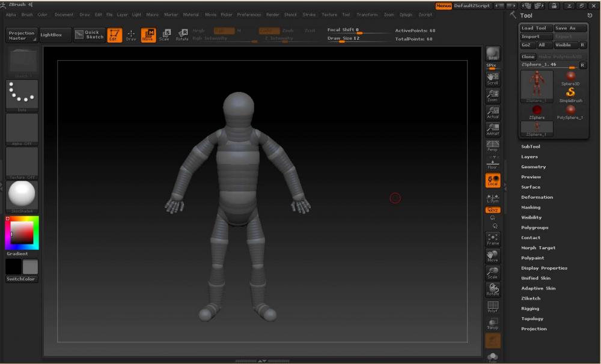The width and height of the screenshot is (601, 364).
Task: Expand the Geometry section
Action: (x=533, y=167)
